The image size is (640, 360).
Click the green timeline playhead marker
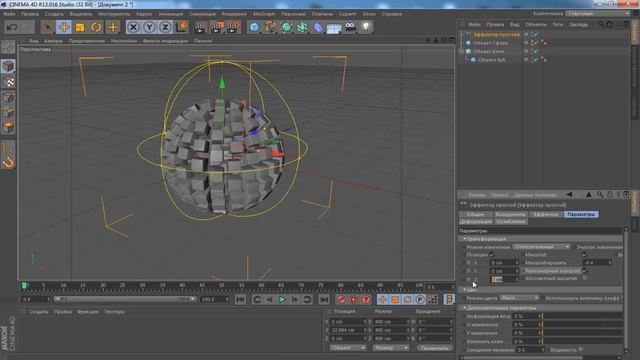pyautogui.click(x=24, y=285)
